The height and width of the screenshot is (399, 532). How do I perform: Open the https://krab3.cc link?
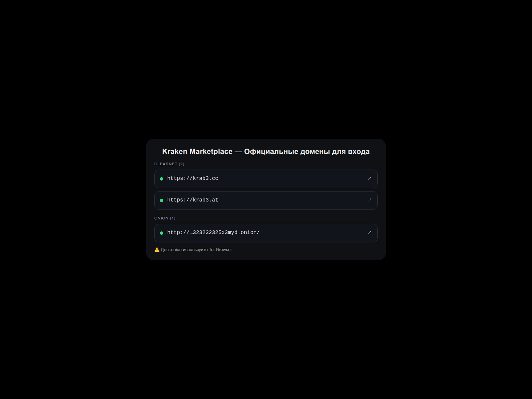tap(193, 179)
